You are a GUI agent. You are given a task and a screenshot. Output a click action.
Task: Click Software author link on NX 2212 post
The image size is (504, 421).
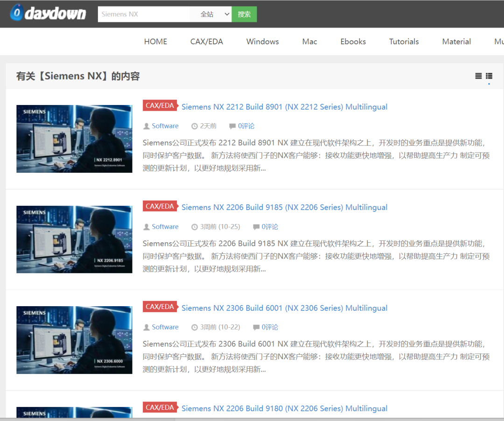click(165, 126)
